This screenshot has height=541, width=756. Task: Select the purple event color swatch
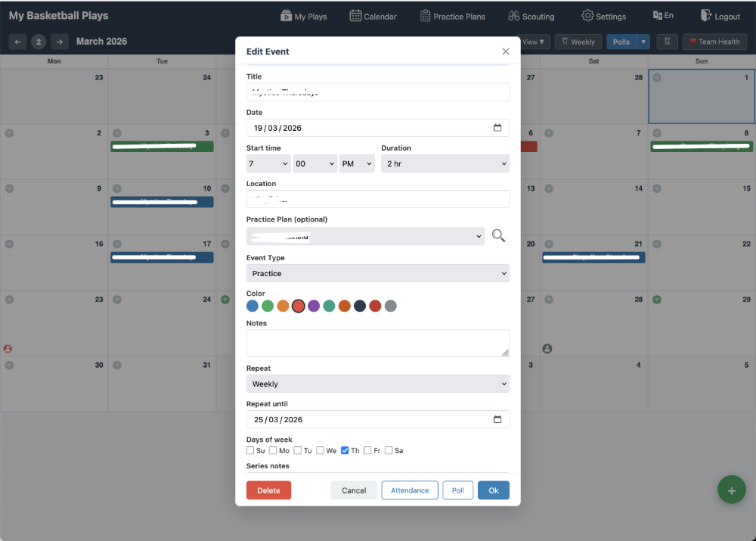[314, 306]
